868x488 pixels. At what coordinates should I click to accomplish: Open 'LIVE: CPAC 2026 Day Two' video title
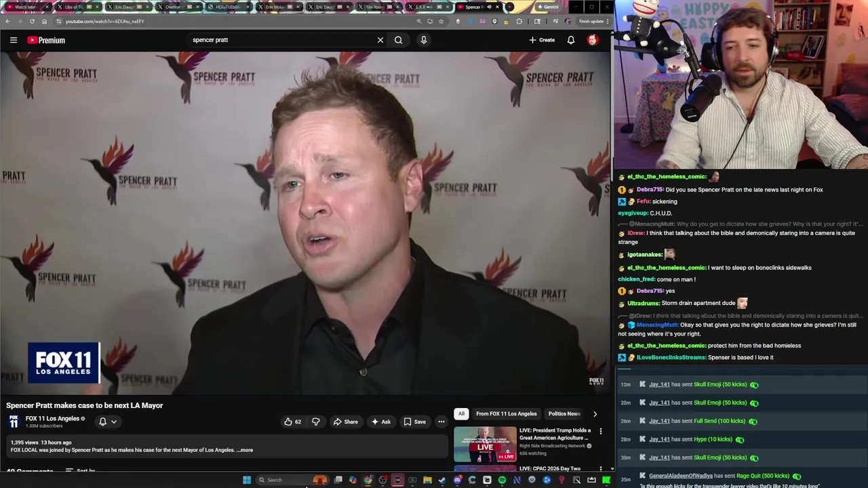(x=550, y=468)
